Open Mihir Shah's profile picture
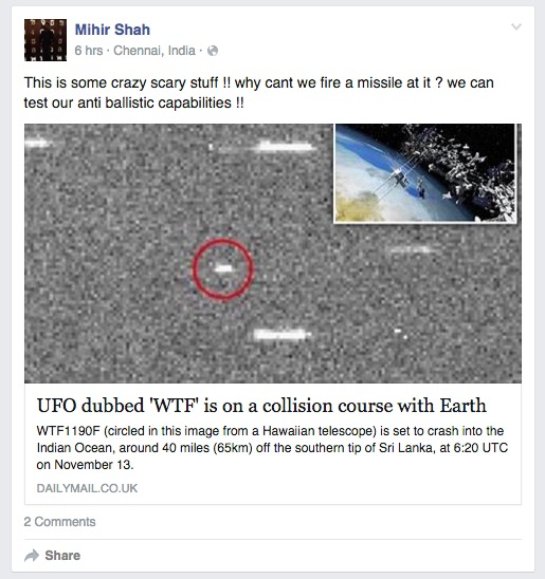Image resolution: width=545 pixels, height=579 pixels. click(45, 40)
